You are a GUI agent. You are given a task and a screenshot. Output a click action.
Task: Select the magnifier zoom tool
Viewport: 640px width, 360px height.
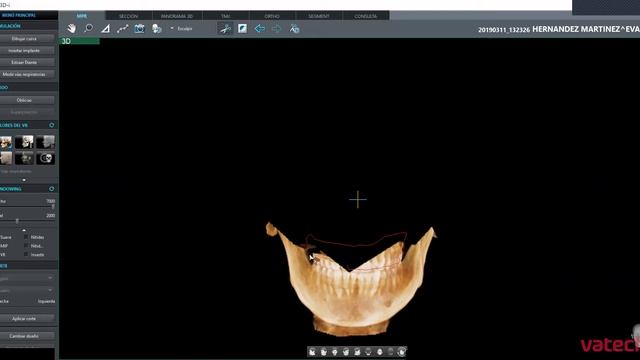pyautogui.click(x=88, y=29)
